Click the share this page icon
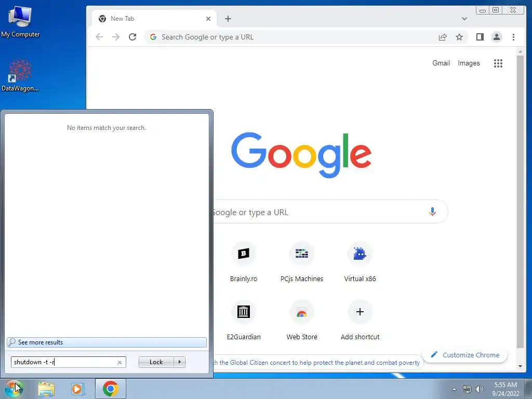Image resolution: width=532 pixels, height=399 pixels. click(443, 37)
